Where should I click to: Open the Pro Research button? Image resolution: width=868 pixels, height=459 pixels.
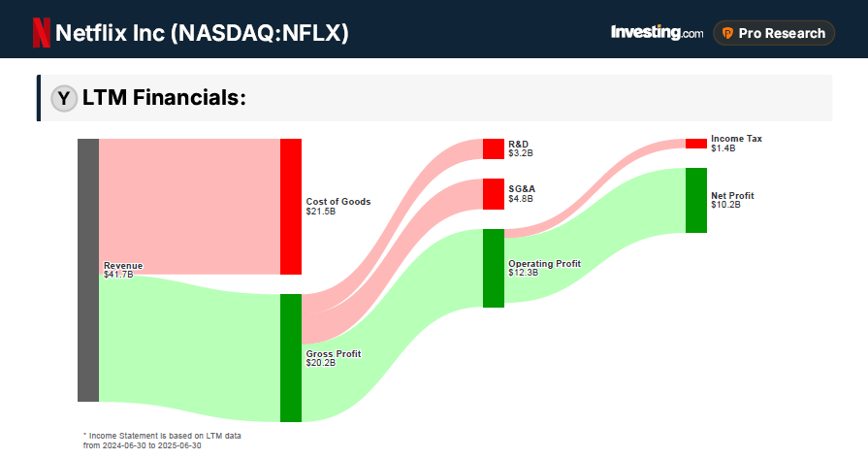773,33
